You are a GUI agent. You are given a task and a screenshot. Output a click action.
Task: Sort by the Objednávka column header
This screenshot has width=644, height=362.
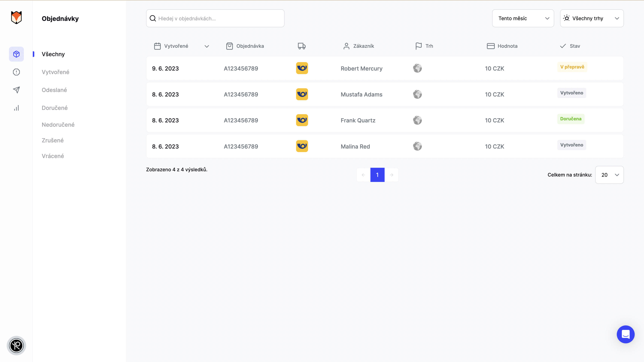pyautogui.click(x=250, y=46)
